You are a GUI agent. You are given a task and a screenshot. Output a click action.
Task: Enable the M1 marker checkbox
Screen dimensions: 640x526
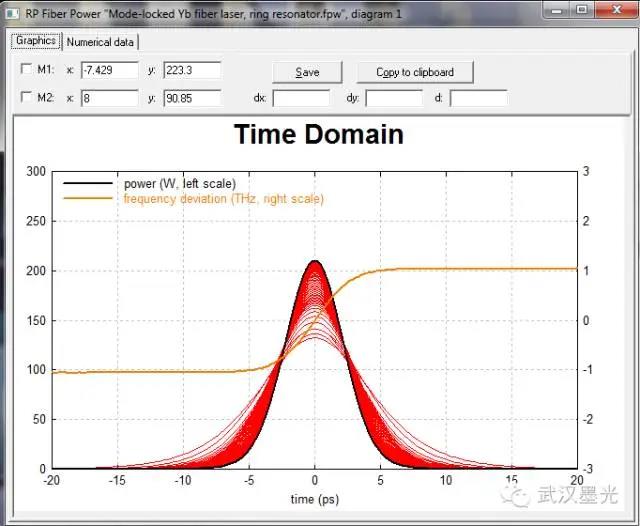pos(26,69)
